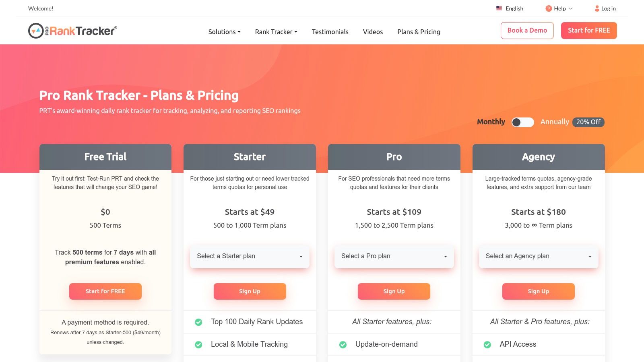This screenshot has height=362, width=644.
Task: Open the Select a Pro plan dropdown
Action: click(394, 256)
